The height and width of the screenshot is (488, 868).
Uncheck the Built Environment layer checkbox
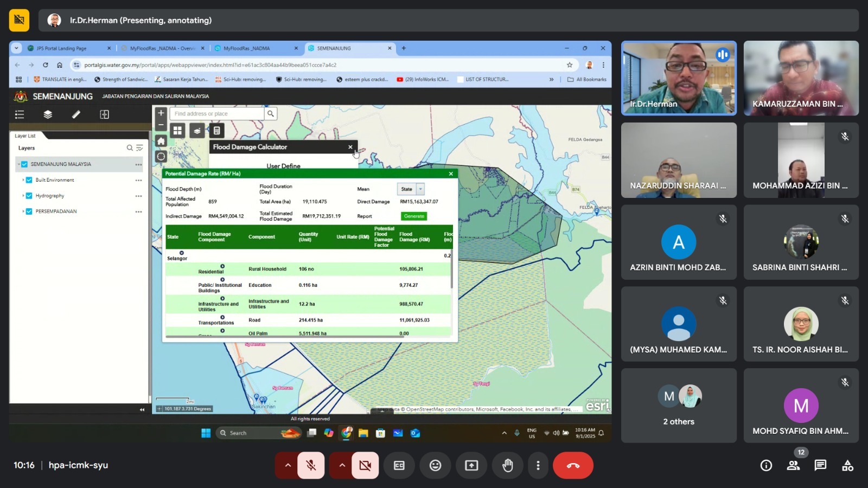29,180
